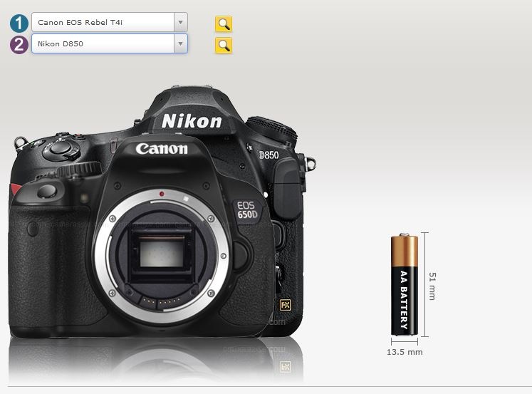532x394 pixels.
Task: Open the dropdown arrow for camera 2
Action: pyautogui.click(x=180, y=43)
